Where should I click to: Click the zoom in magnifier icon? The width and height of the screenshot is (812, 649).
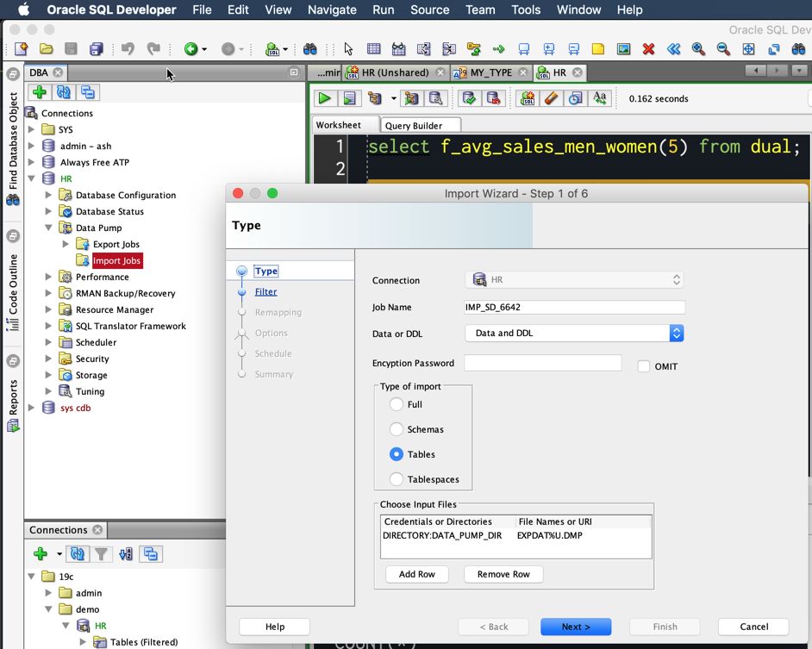point(698,48)
